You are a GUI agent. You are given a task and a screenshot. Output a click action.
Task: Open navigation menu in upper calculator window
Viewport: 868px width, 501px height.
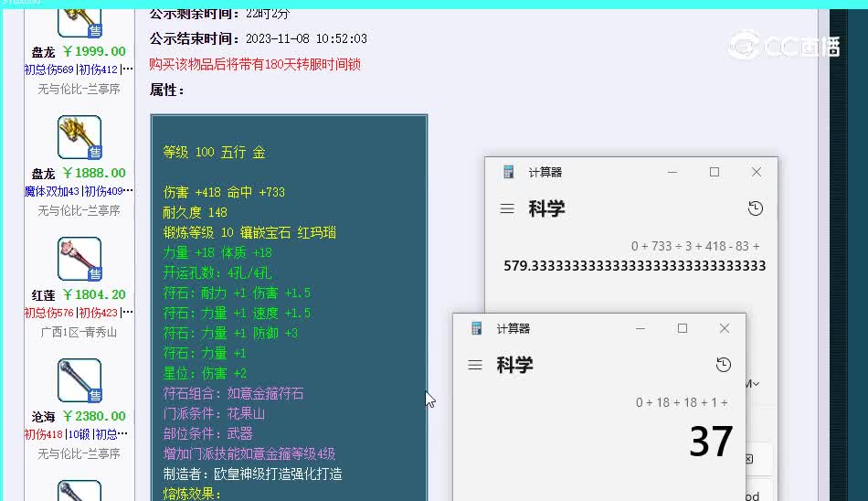coord(507,209)
